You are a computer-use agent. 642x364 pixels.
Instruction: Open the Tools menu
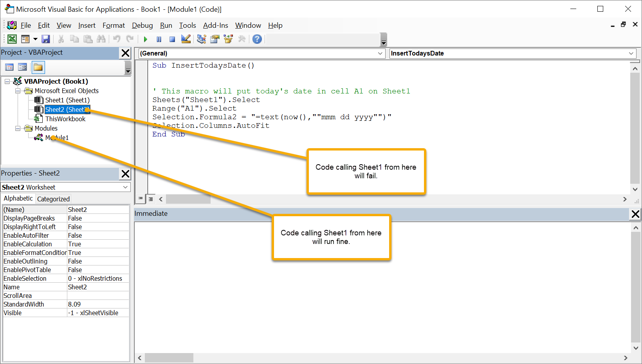pos(188,25)
